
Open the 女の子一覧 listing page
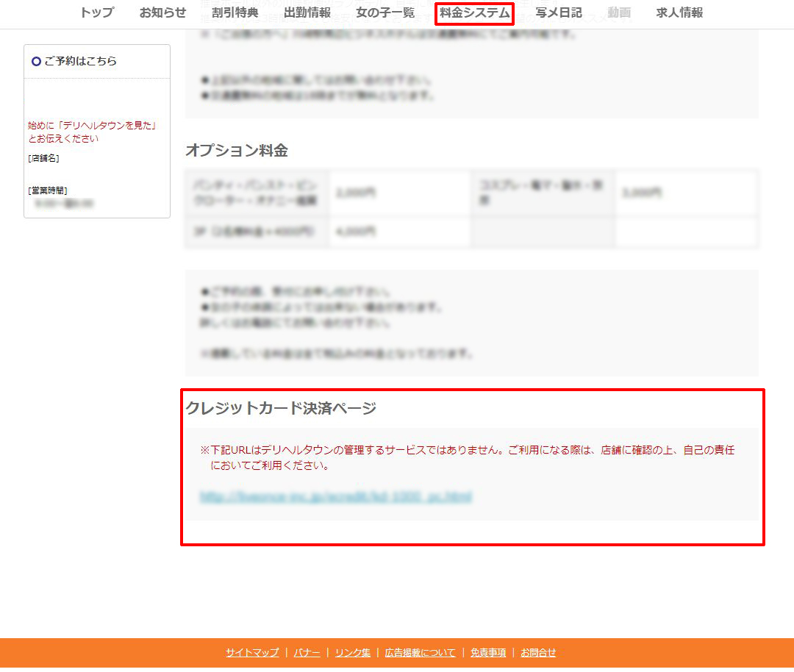click(x=385, y=12)
